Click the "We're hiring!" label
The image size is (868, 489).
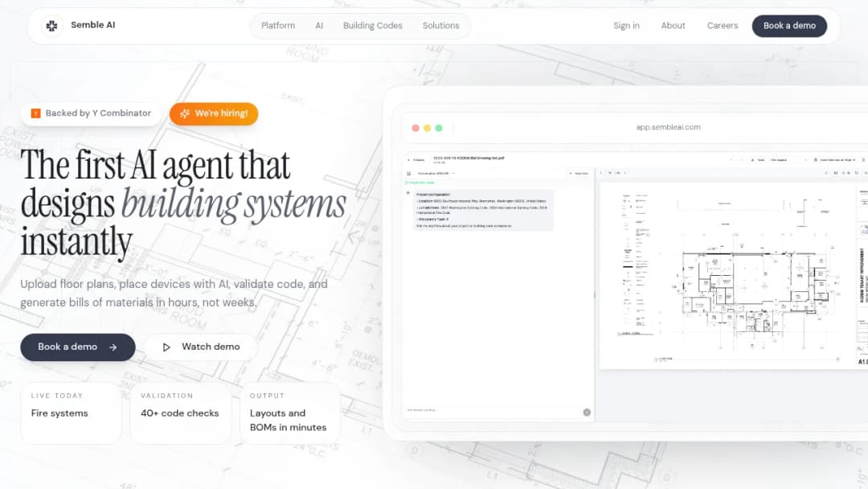221,113
